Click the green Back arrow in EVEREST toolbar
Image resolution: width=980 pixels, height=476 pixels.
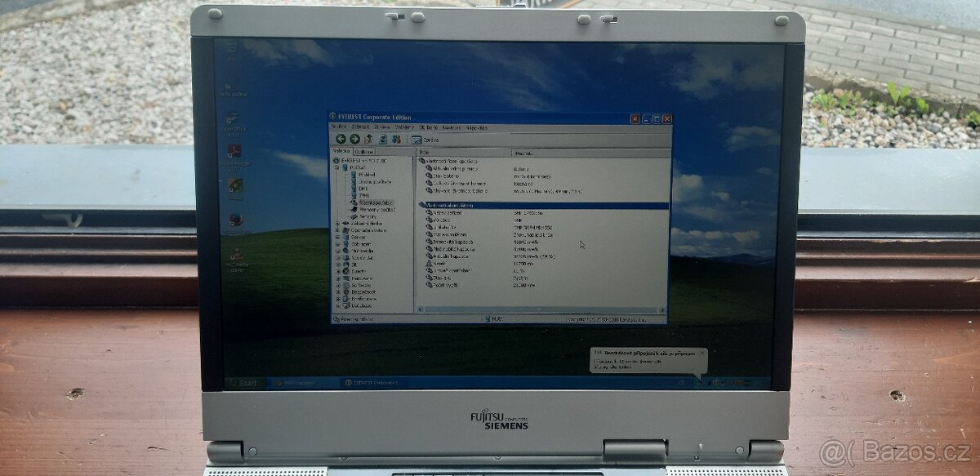coord(341,140)
